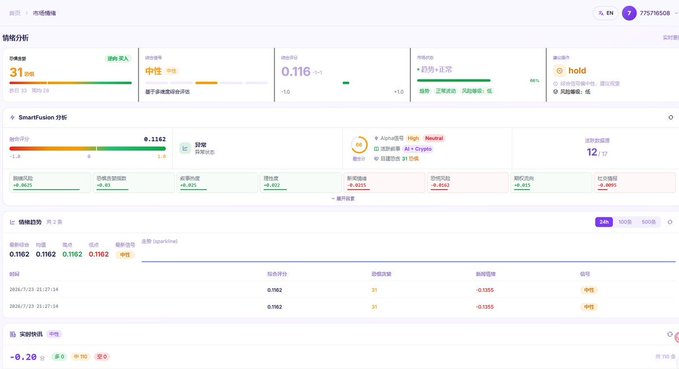The width and height of the screenshot is (679, 369).
Task: Click the trend progress bar at 66%
Action: point(453,80)
